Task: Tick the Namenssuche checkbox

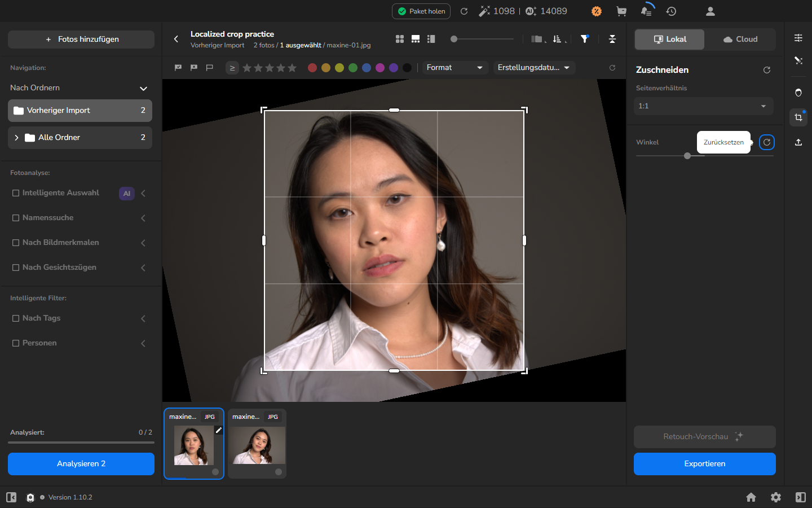Action: tap(16, 218)
